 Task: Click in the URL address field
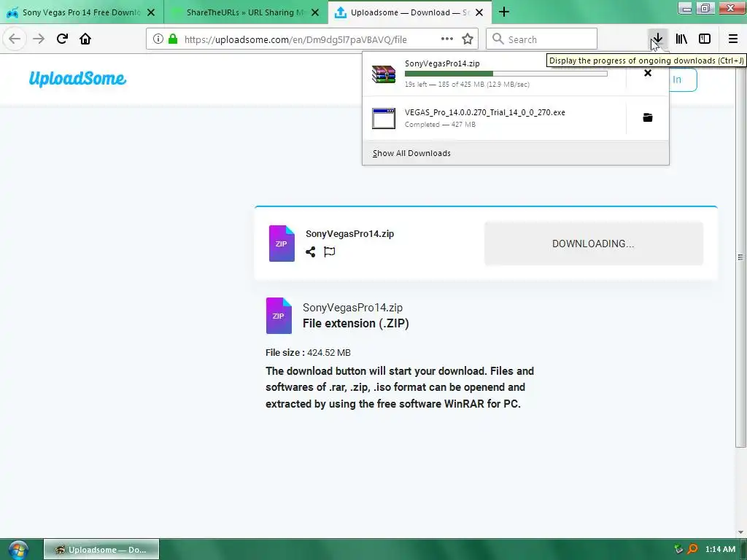click(x=295, y=39)
